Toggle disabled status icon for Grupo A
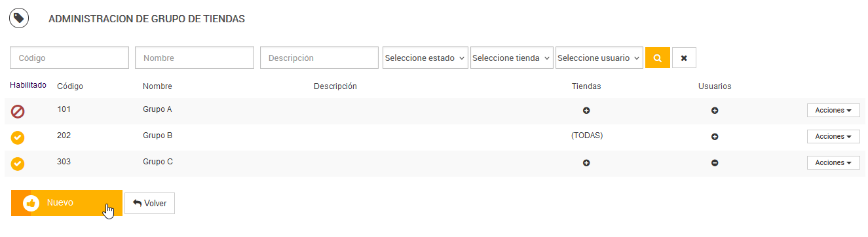This screenshot has height=237, width=868. pyautogui.click(x=18, y=111)
